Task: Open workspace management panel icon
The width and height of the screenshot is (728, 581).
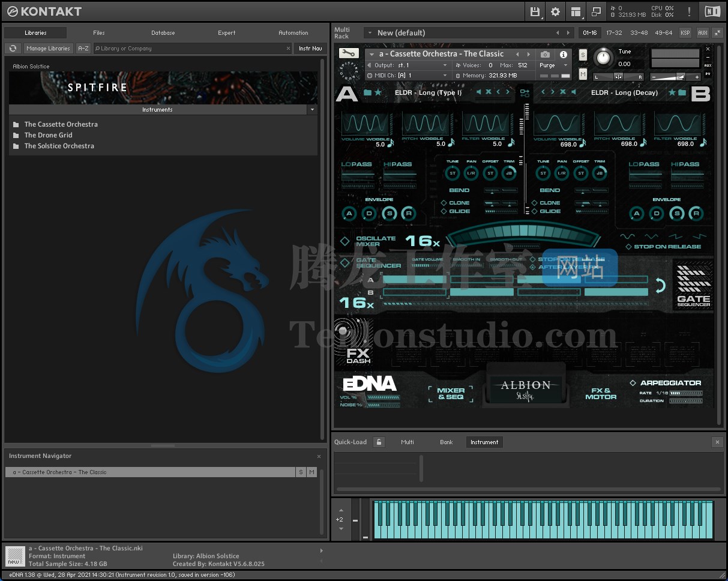Action: (x=576, y=11)
